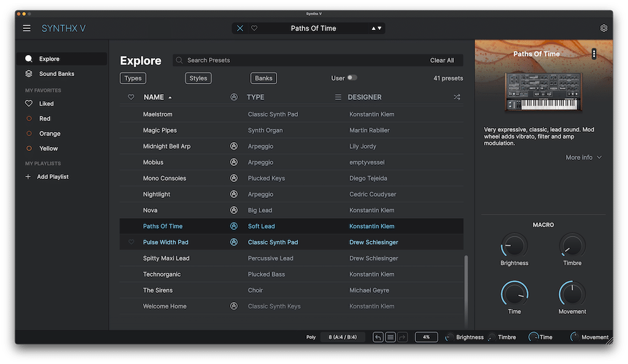Open the Types filter dropdown
This screenshot has height=364, width=628.
[133, 78]
